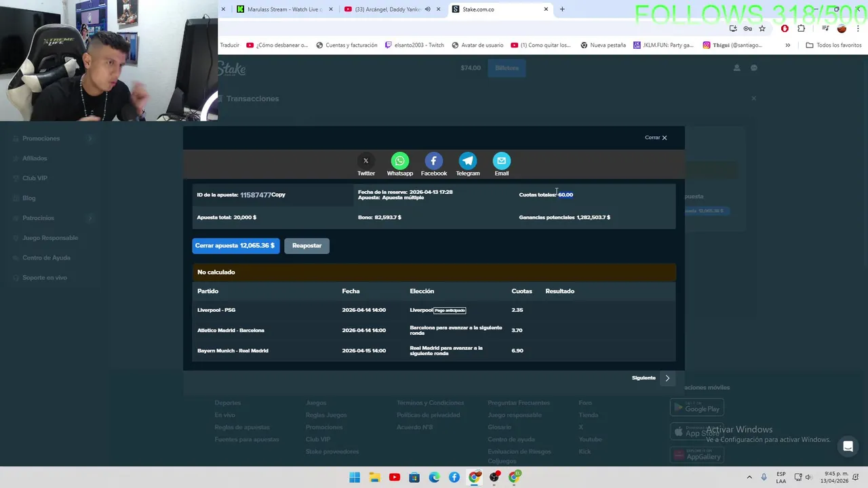Image resolution: width=868 pixels, height=488 pixels.
Task: Open the Traducir bookmark
Action: (229, 45)
